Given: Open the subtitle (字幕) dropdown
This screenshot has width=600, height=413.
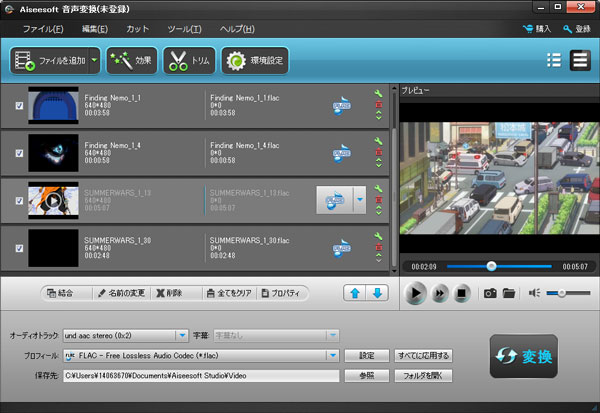Looking at the screenshot, I should [x=276, y=336].
